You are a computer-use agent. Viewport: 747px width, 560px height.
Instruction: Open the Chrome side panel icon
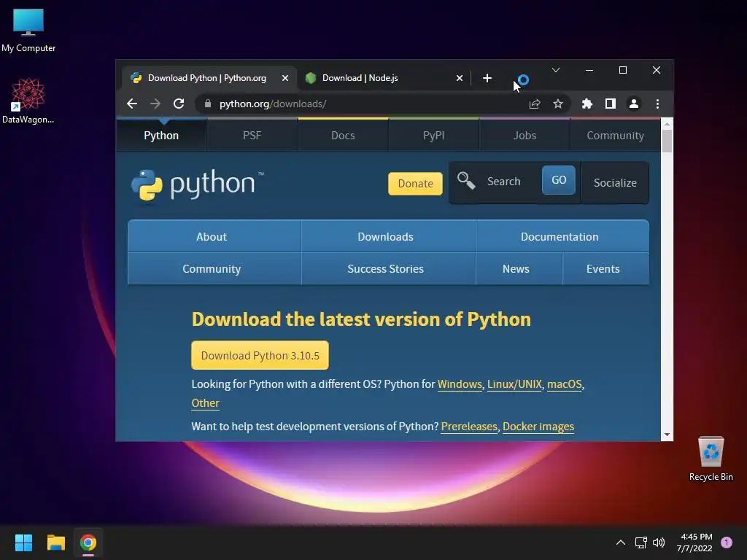point(611,104)
